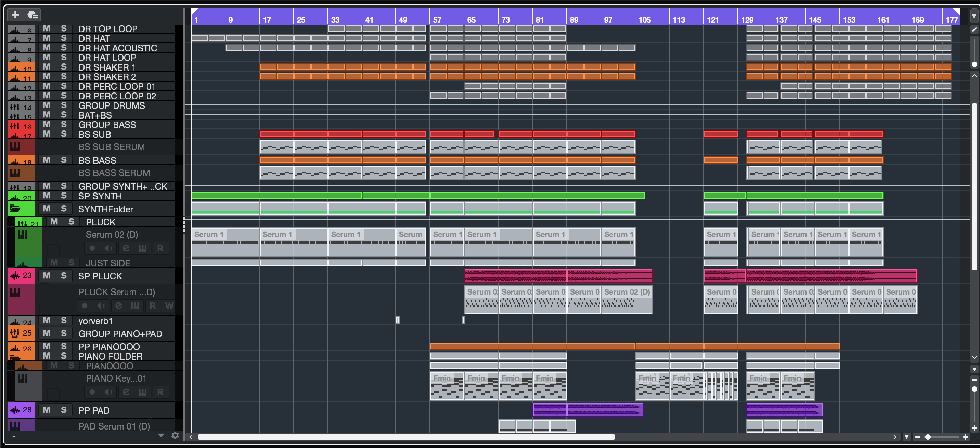Mute the DR TOP LOOP track
This screenshot has width=980, height=448.
pyautogui.click(x=47, y=28)
